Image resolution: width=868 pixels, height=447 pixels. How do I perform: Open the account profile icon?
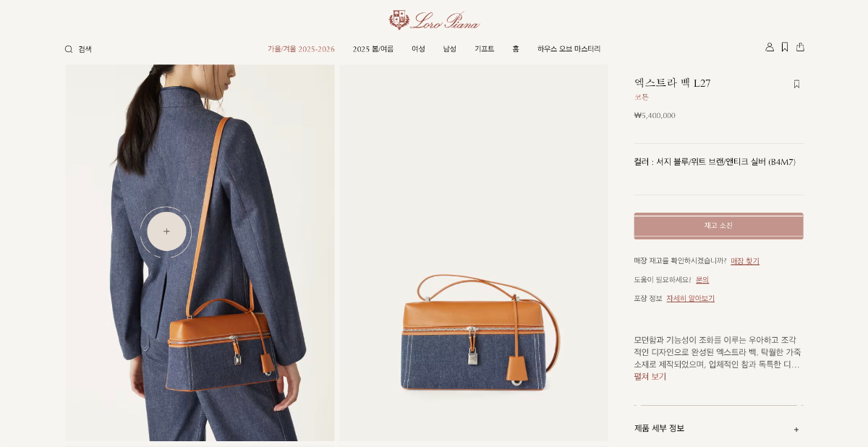pyautogui.click(x=770, y=47)
